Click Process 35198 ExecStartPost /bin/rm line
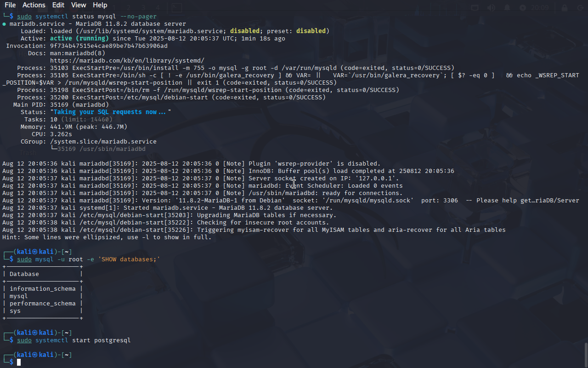 (208, 90)
